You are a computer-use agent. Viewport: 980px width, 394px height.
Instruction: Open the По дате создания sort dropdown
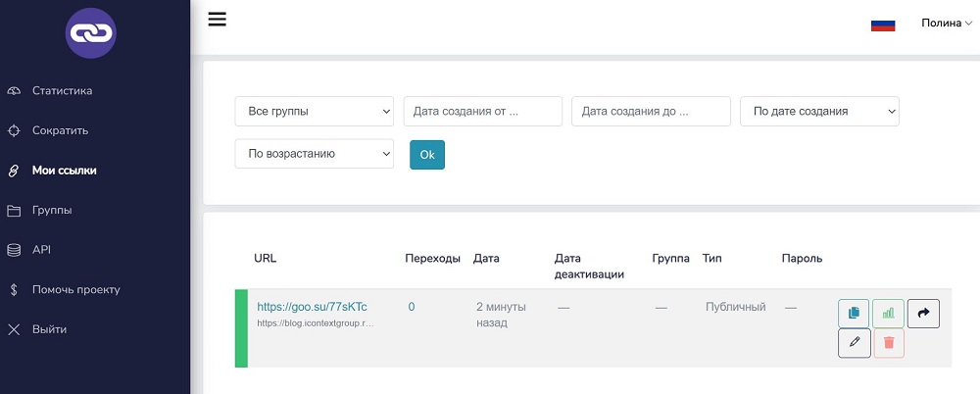click(819, 112)
